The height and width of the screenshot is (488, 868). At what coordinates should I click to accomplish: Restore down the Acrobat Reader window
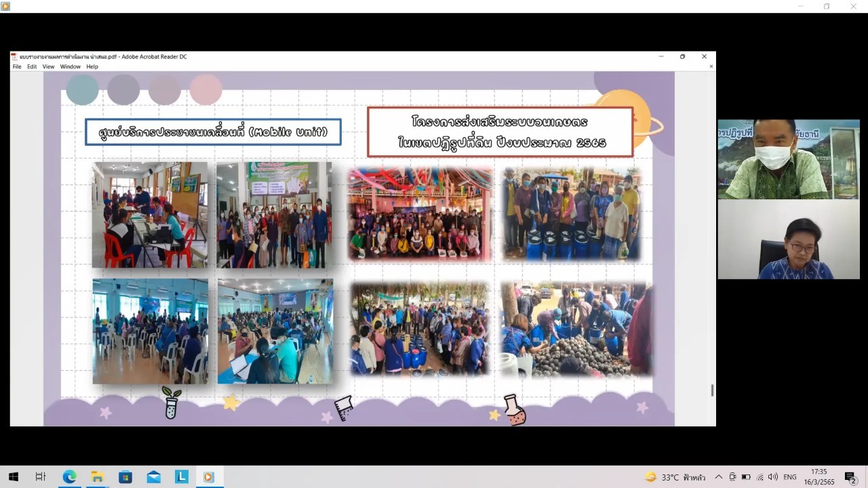(682, 57)
